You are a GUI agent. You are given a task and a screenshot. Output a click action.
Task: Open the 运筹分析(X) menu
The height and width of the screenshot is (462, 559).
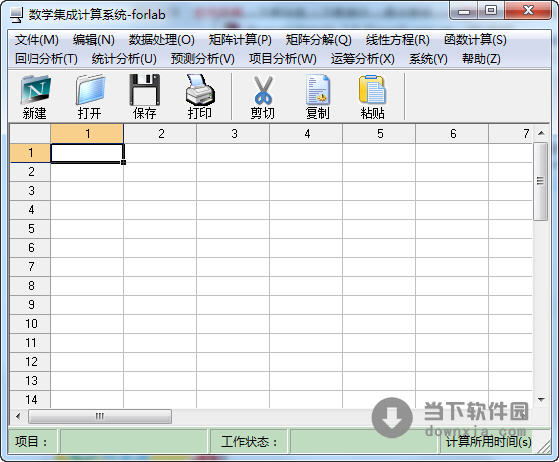click(x=363, y=59)
